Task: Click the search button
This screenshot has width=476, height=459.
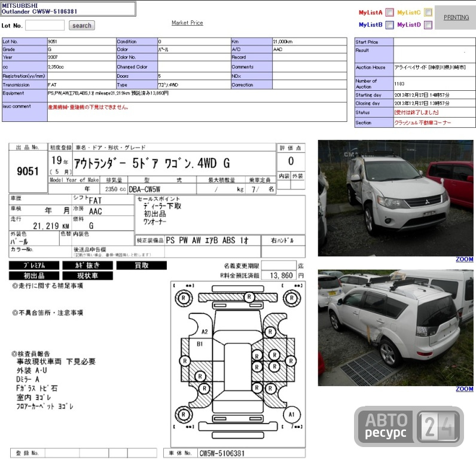Action: tap(82, 26)
